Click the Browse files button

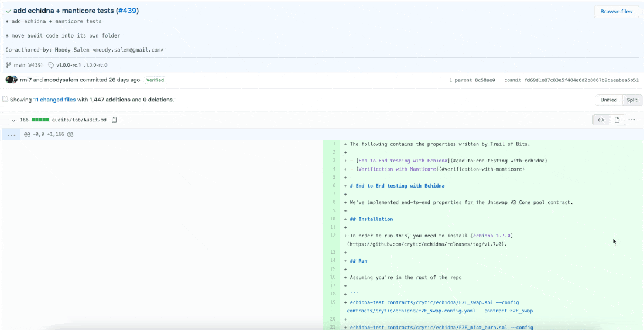616,12
